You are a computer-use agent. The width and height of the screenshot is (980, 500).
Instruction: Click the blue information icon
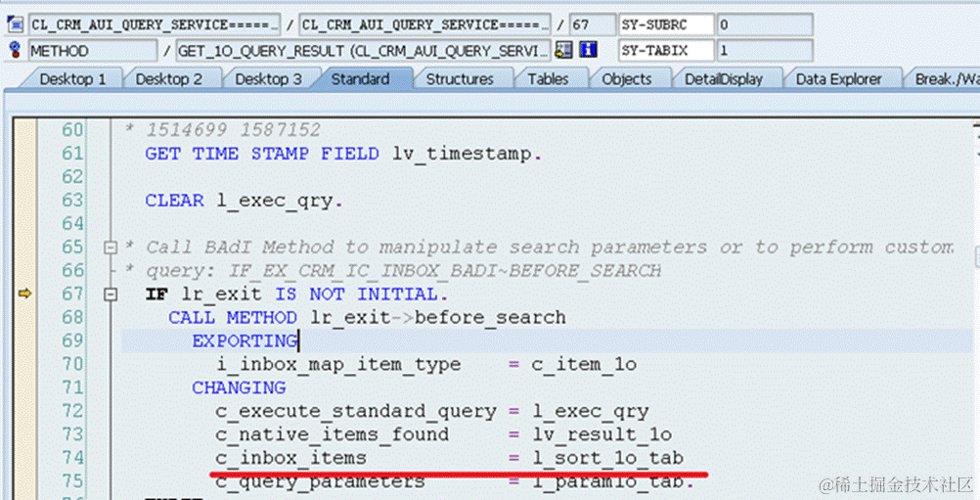tap(588, 50)
